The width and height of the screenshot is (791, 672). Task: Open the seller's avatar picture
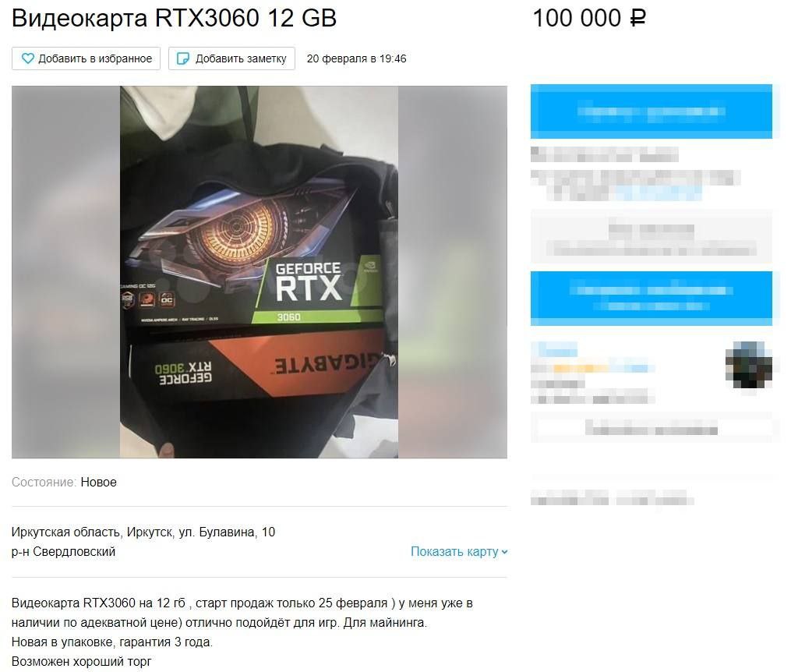[x=749, y=366]
